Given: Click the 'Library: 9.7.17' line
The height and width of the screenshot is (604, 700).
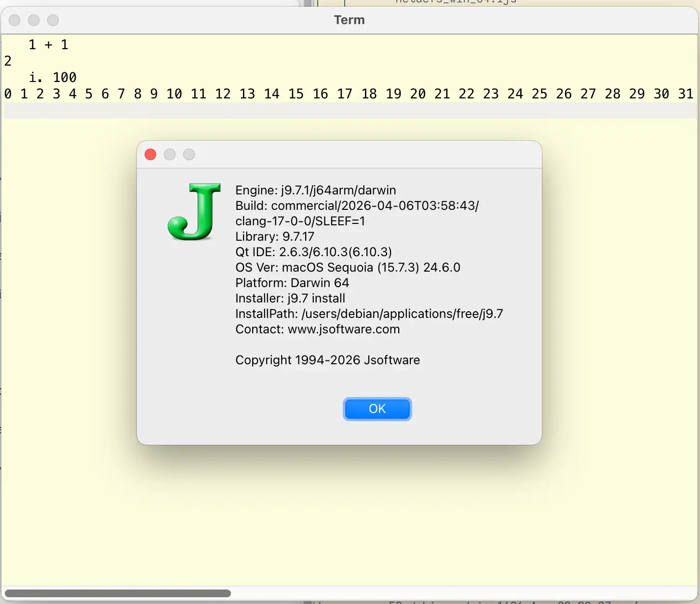Looking at the screenshot, I should [x=275, y=236].
